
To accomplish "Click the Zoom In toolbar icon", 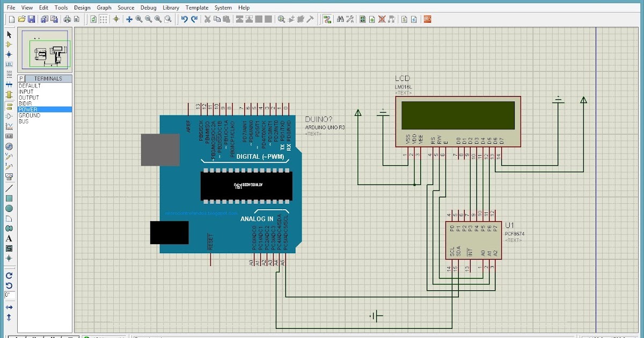I will [138, 19].
